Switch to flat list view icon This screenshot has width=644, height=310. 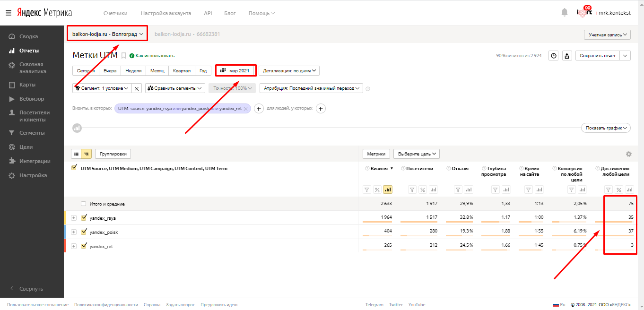point(77,154)
